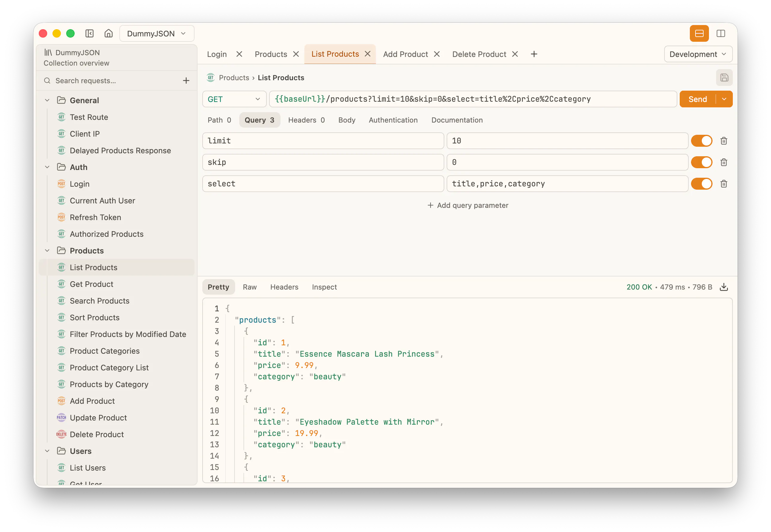Close the Add Product tab

437,54
